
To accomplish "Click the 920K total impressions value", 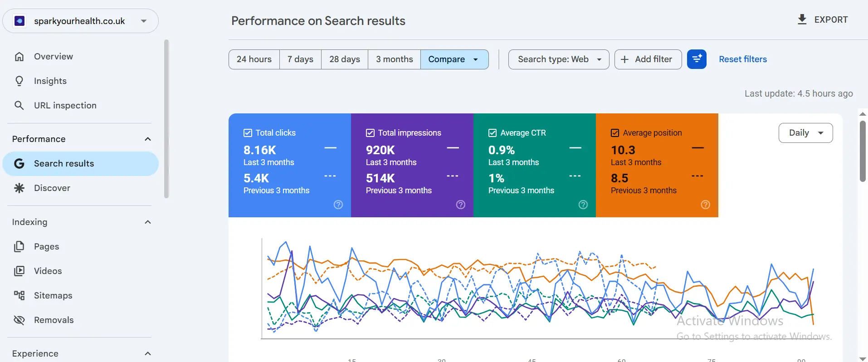I will [380, 150].
